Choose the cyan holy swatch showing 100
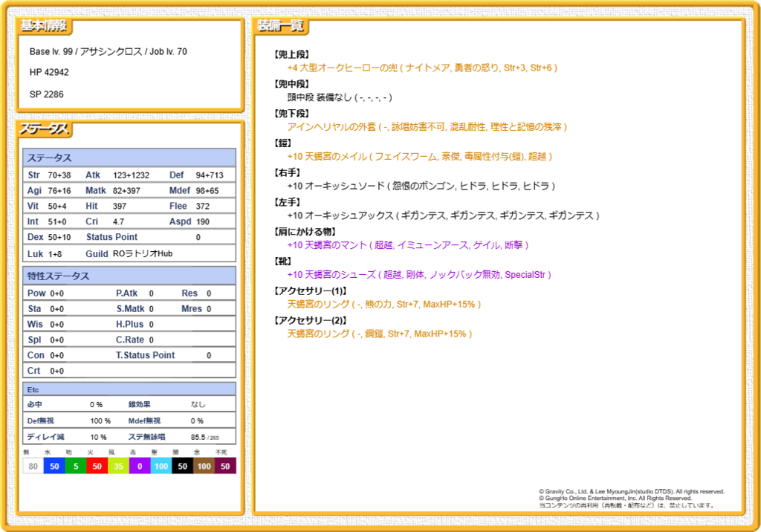The height and width of the screenshot is (532, 761). coord(161,466)
